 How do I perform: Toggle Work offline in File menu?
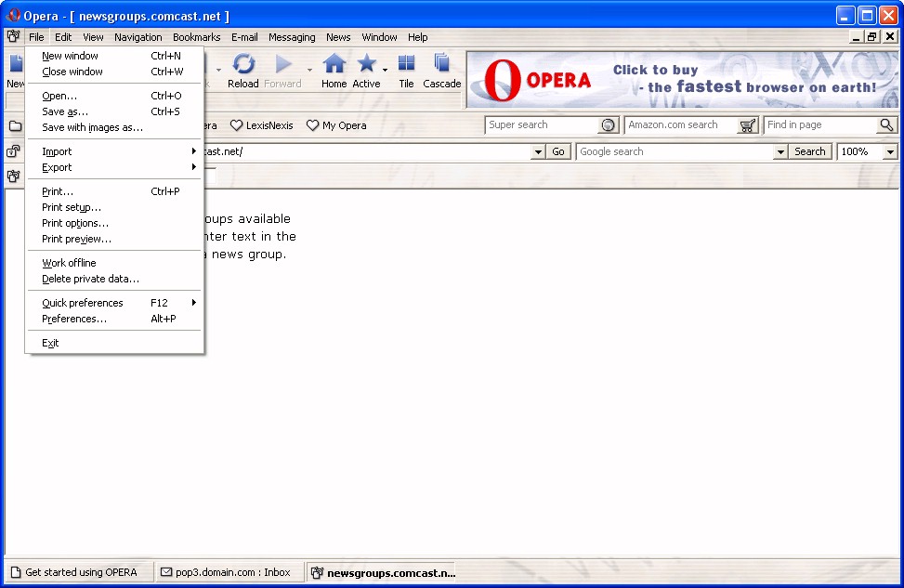tap(69, 263)
